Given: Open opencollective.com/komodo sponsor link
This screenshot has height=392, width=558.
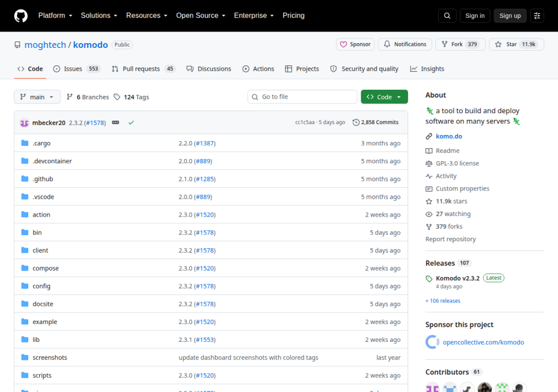Looking at the screenshot, I should [483, 342].
